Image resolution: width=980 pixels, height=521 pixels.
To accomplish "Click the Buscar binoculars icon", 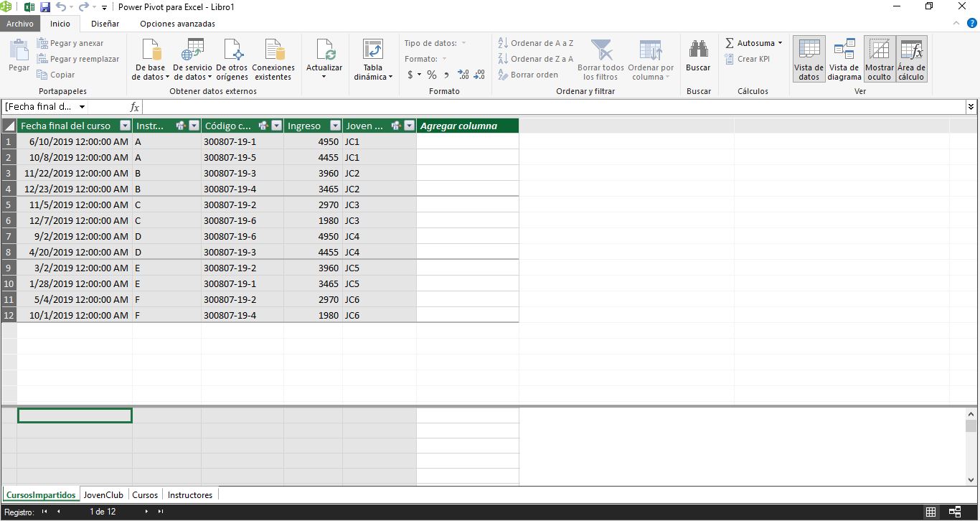I will click(x=698, y=50).
